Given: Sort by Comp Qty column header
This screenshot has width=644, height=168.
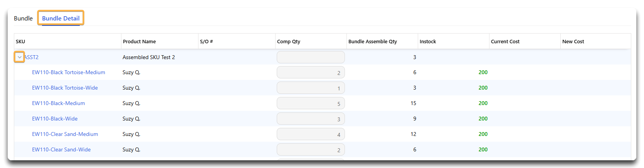Looking at the screenshot, I should (x=289, y=41).
